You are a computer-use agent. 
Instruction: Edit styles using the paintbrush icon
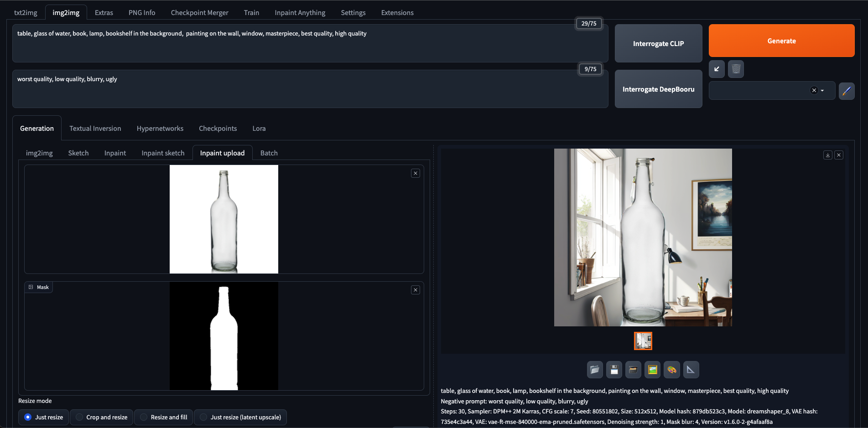847,91
